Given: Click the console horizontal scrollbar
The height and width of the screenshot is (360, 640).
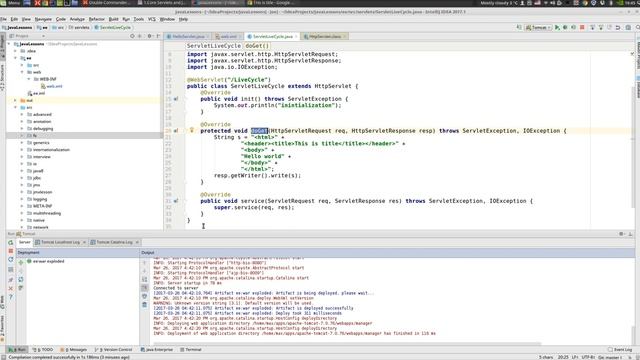Looking at the screenshot, I should click(x=347, y=344).
